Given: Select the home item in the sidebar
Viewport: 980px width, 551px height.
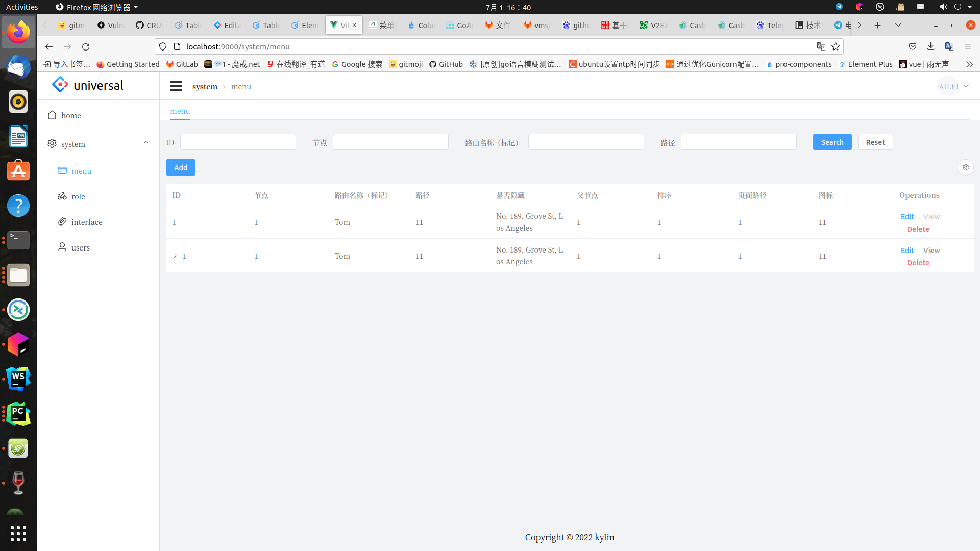Looking at the screenshot, I should click(71, 115).
